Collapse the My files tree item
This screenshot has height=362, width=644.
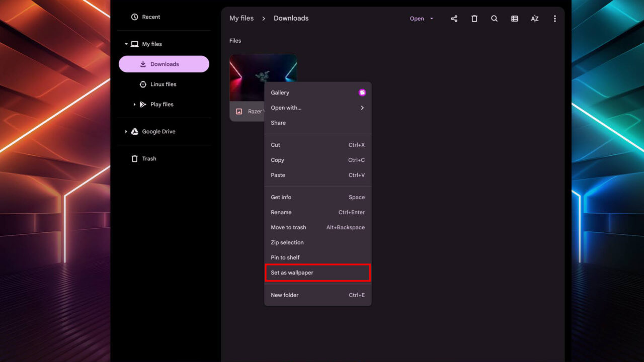(126, 44)
